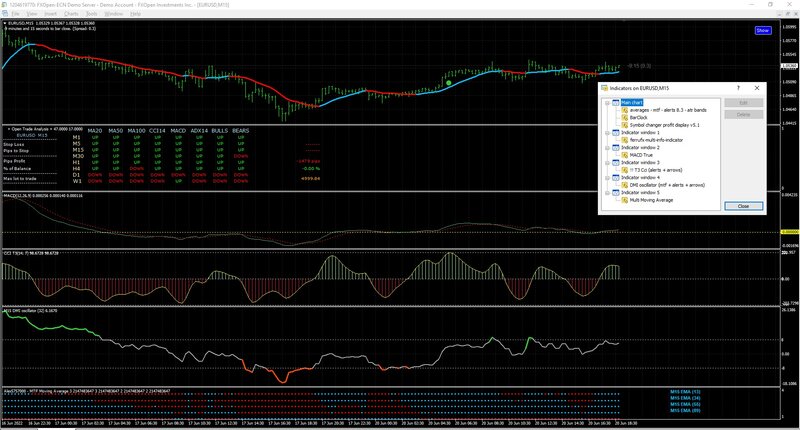Open the File menu
The width and height of the screenshot is (800, 430).
(15, 14)
